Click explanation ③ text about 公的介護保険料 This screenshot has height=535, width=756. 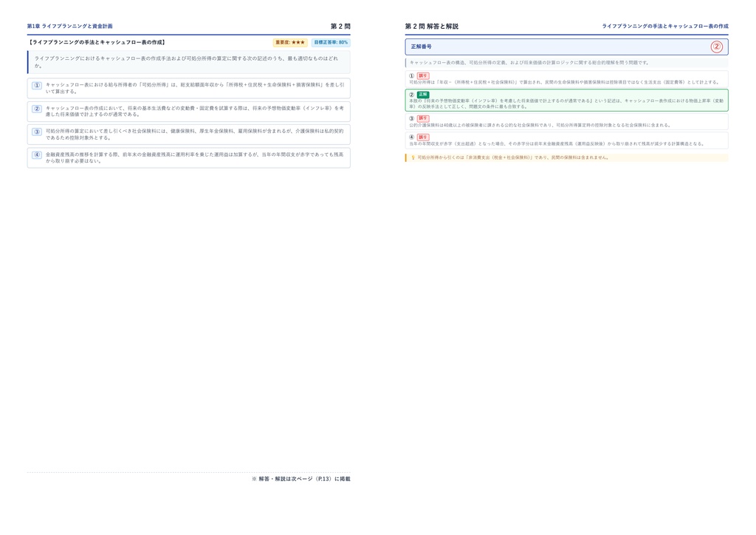[x=540, y=126]
